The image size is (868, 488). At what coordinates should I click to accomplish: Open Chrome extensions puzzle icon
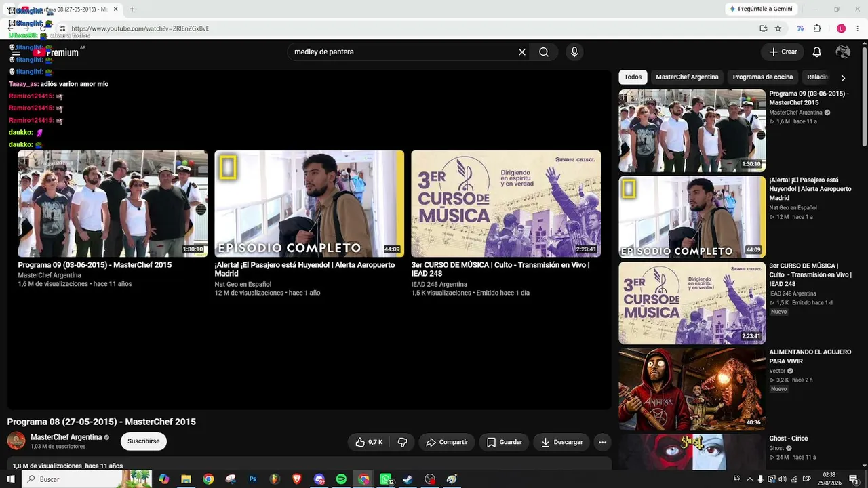(x=817, y=28)
